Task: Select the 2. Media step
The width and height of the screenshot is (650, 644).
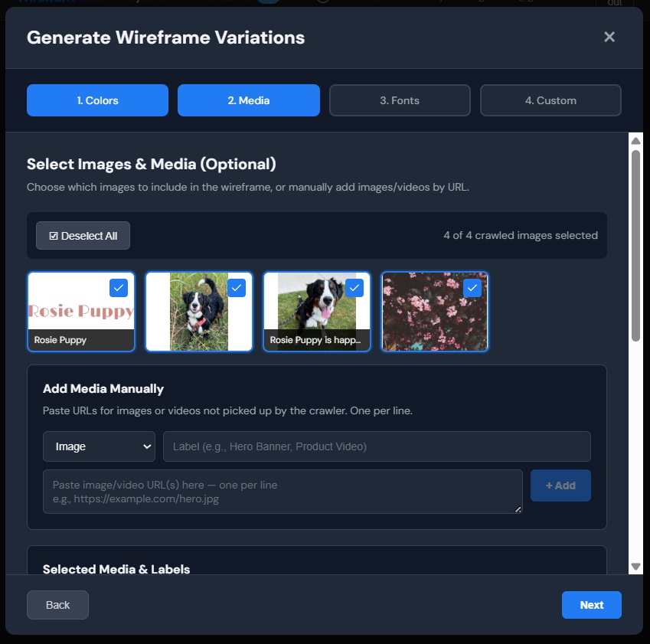Action: click(x=248, y=100)
